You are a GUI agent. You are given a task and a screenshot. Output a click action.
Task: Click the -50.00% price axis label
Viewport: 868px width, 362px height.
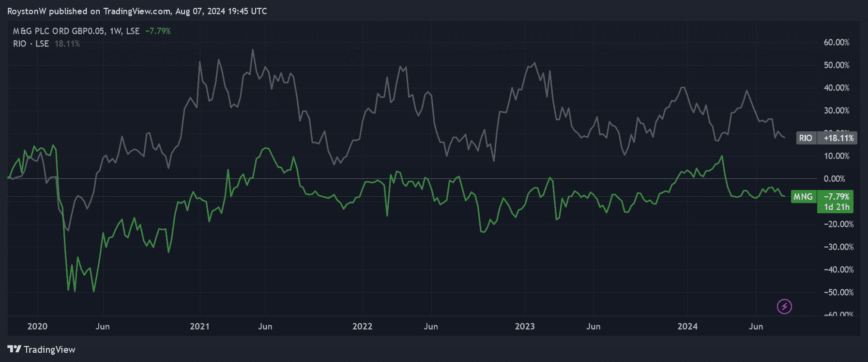[836, 292]
